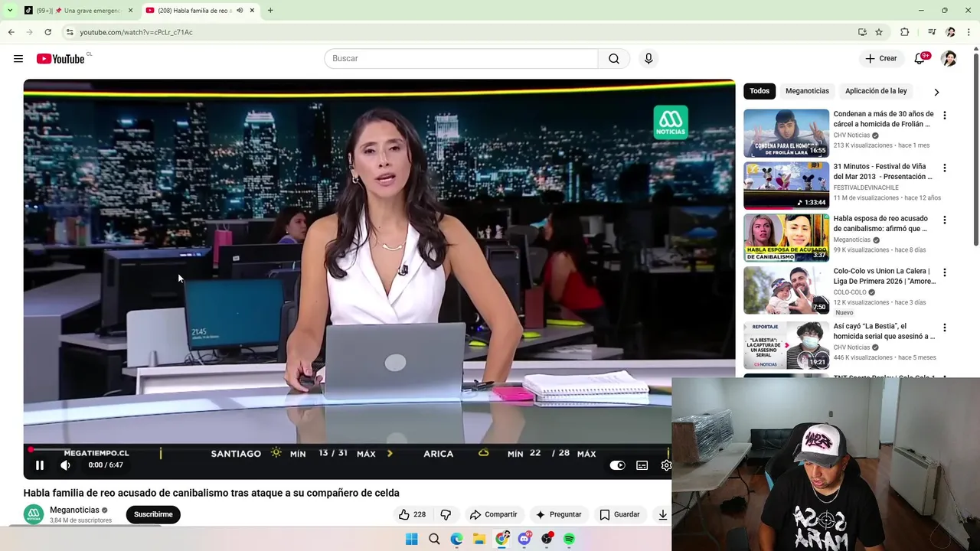Focus the Buscar search field
Image resolution: width=980 pixels, height=551 pixels.
pyautogui.click(x=461, y=58)
